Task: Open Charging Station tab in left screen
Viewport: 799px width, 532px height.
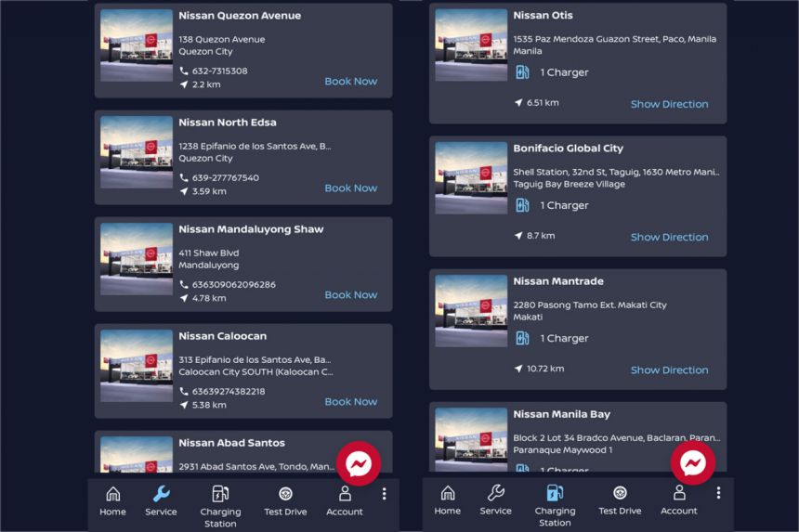Action: (x=220, y=507)
